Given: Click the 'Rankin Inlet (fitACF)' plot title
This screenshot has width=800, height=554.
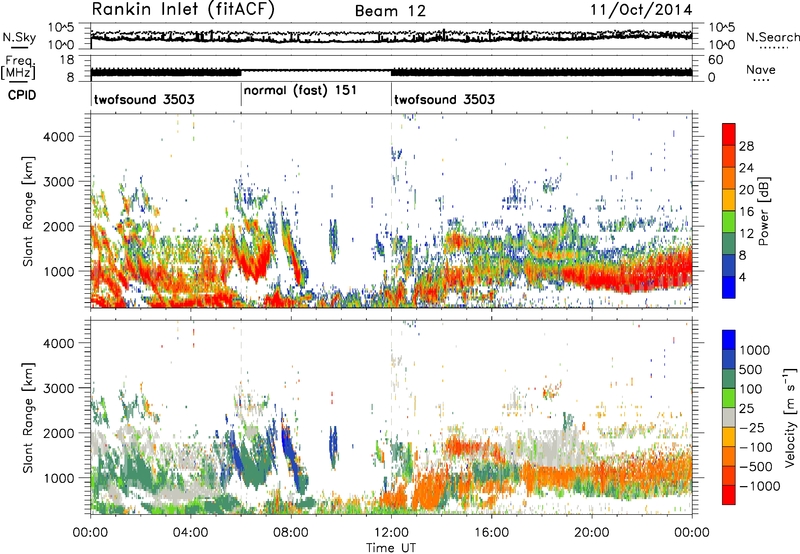Looking at the screenshot, I should (183, 9).
